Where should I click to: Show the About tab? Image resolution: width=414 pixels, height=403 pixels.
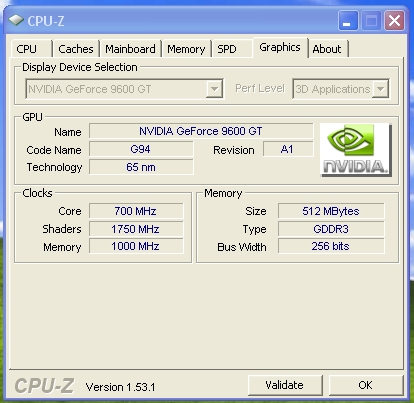pos(327,49)
